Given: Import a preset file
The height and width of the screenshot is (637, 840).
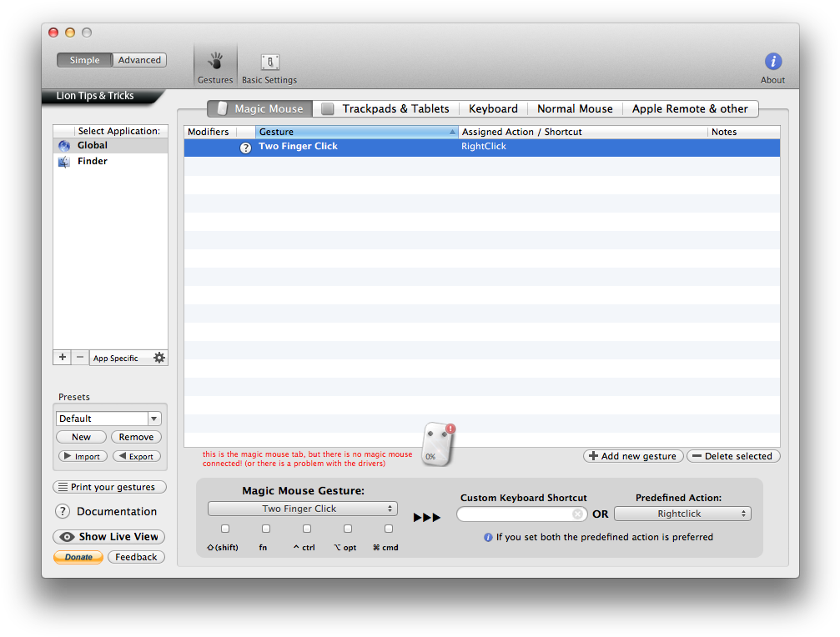Looking at the screenshot, I should point(83,456).
